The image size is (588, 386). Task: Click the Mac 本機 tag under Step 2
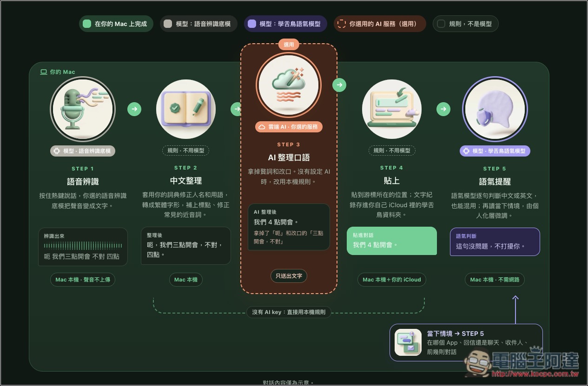[186, 280]
